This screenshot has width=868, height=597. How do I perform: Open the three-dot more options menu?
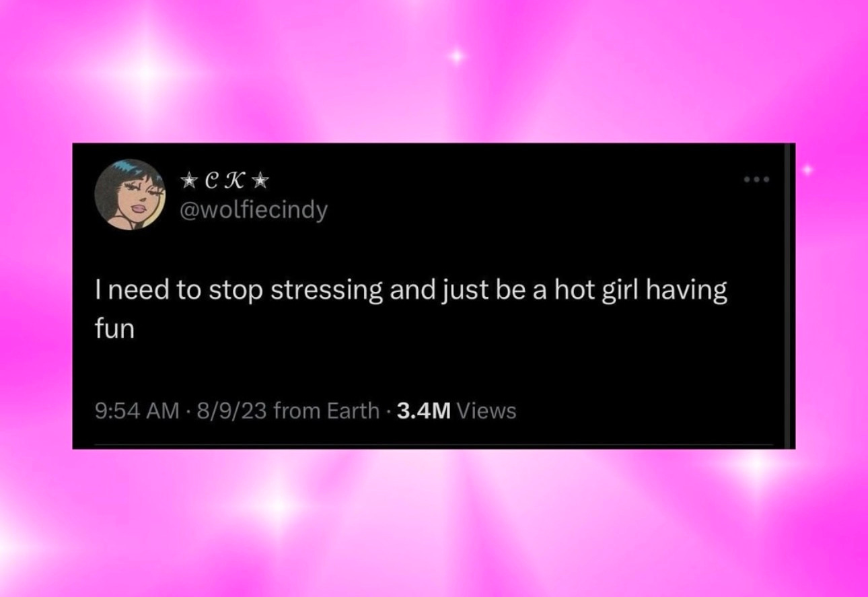(757, 180)
